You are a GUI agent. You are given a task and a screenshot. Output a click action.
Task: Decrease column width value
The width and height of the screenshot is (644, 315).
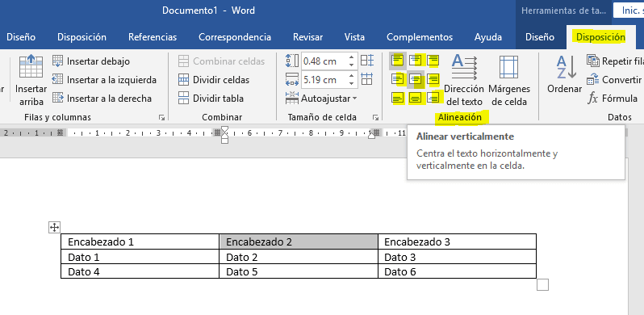[x=351, y=83]
